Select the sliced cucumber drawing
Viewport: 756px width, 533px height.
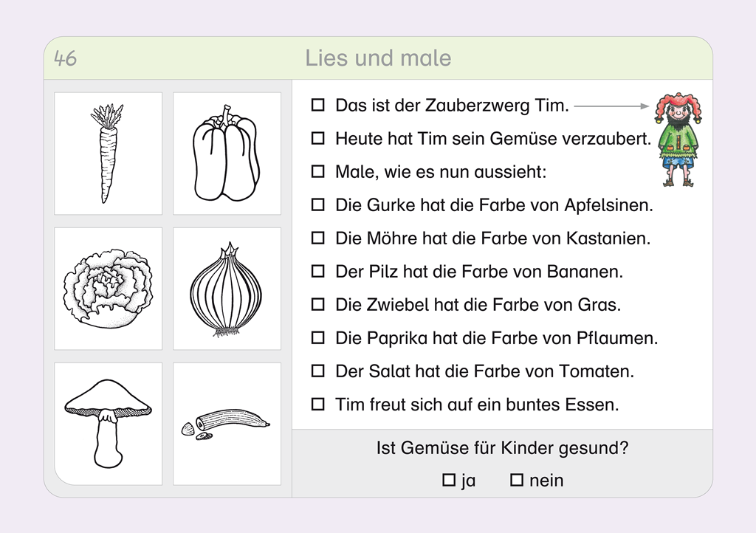(x=225, y=424)
